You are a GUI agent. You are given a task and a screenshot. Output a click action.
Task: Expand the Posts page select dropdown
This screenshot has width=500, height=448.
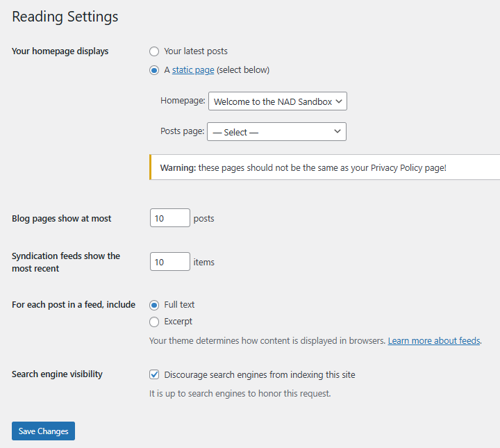276,132
